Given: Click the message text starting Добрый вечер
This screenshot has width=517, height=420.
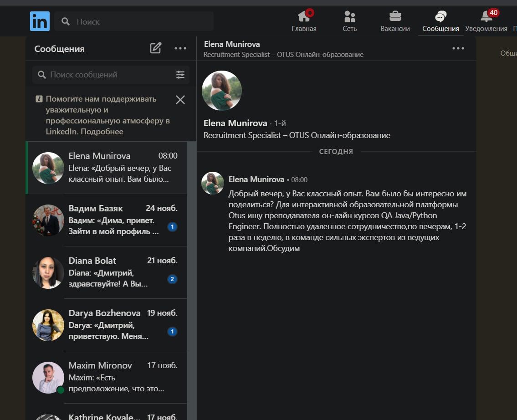Looking at the screenshot, I should [348, 221].
